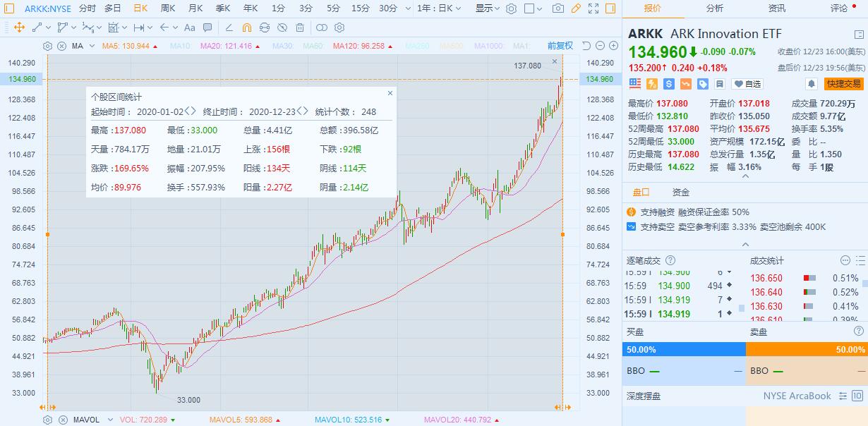Delete drawings with the trash icon
Viewport: 868px width, 426px height.
[300, 28]
